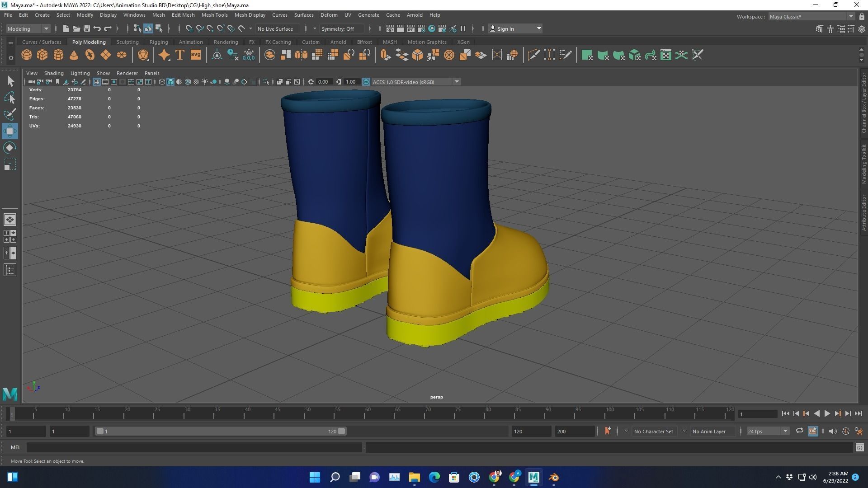Switch to the Sculpting shelf tab
Screen dimensions: 868x488
coord(127,42)
